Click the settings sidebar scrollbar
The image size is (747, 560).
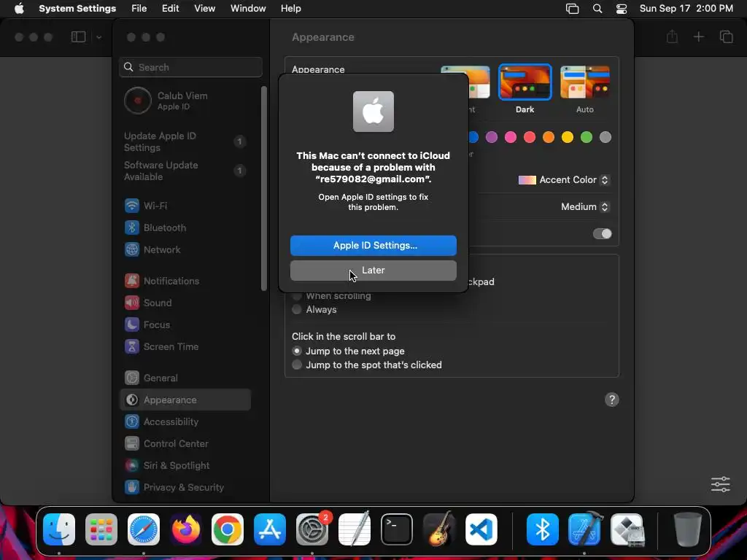(264, 189)
